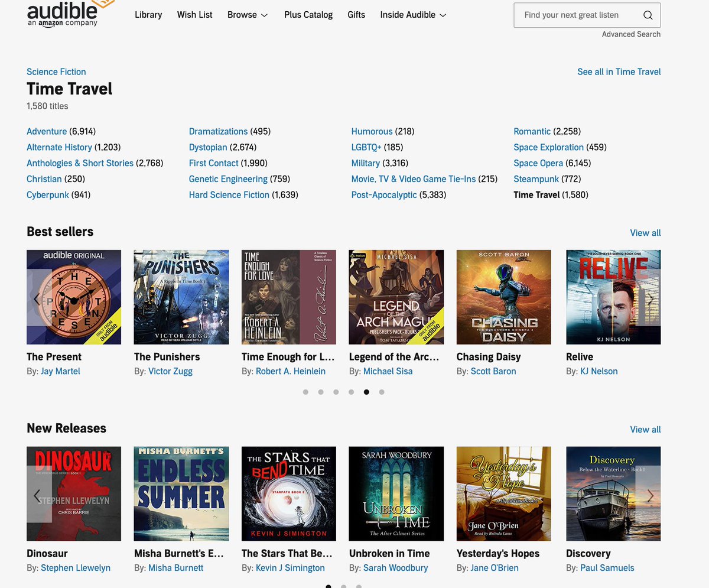Expand the Browse menu

248,15
